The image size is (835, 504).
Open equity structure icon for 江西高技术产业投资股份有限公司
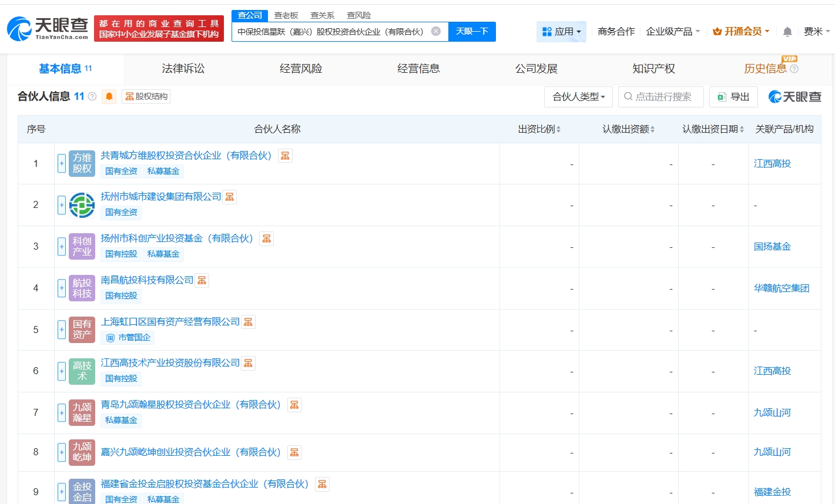tap(249, 363)
